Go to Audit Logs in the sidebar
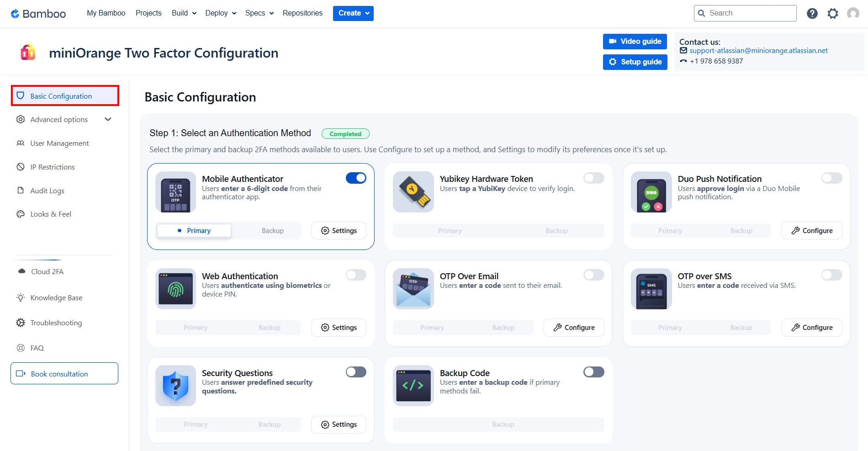This screenshot has height=451, width=868. pyautogui.click(x=47, y=191)
